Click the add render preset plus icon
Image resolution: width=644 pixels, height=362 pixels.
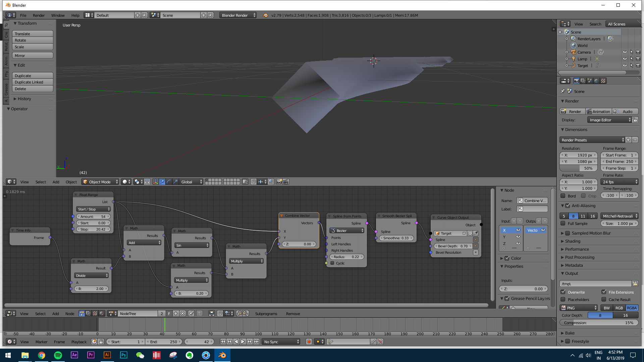pos(628,140)
